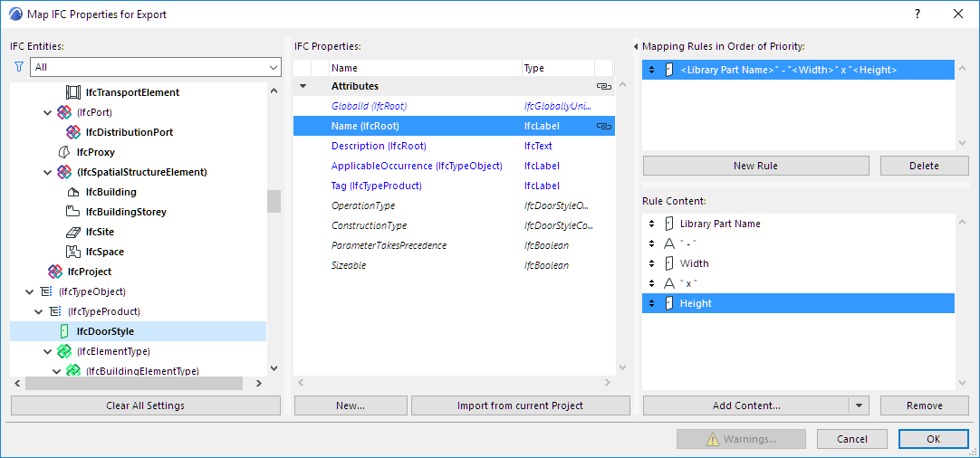This screenshot has height=458, width=980.
Task: Click the IfcProxy entity icon
Action: 64,152
